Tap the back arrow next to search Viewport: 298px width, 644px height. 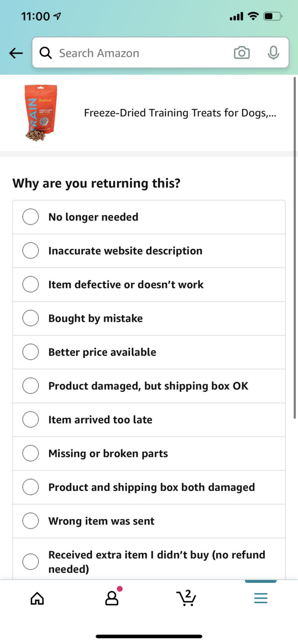(x=16, y=53)
